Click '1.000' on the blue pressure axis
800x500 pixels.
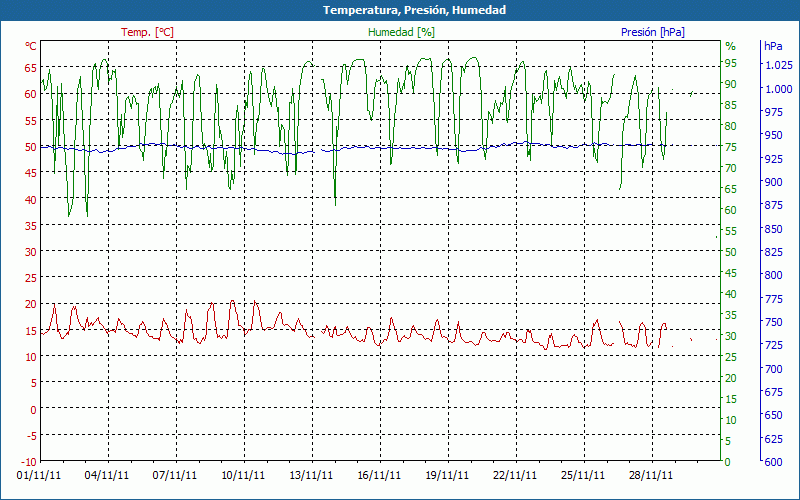[779, 89]
